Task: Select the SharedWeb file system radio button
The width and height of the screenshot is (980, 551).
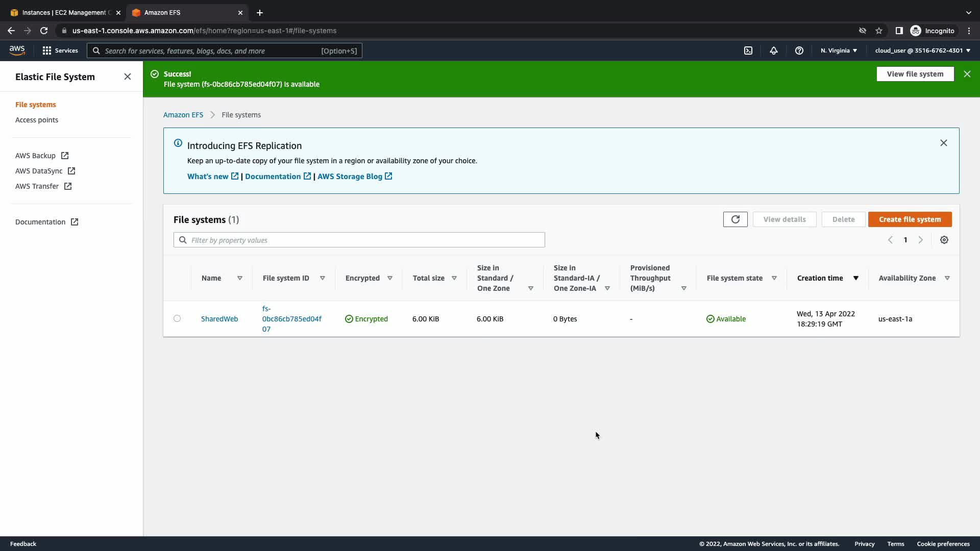Action: [177, 318]
